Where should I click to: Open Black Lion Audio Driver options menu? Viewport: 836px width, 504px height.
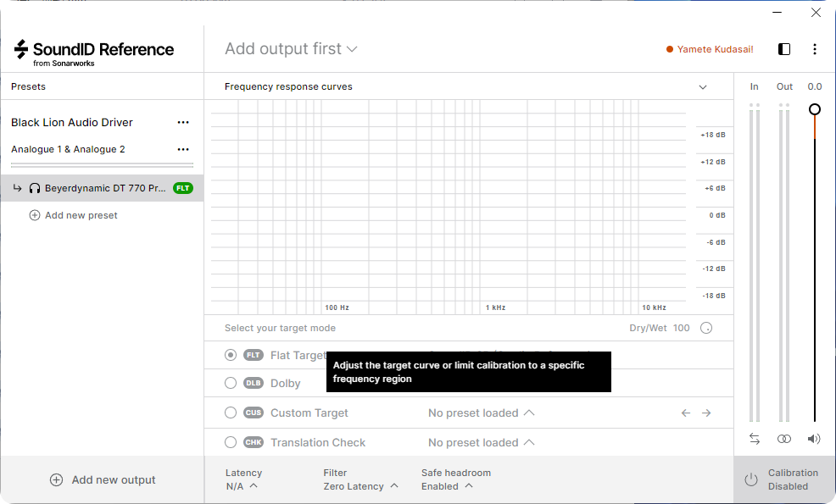(x=183, y=123)
